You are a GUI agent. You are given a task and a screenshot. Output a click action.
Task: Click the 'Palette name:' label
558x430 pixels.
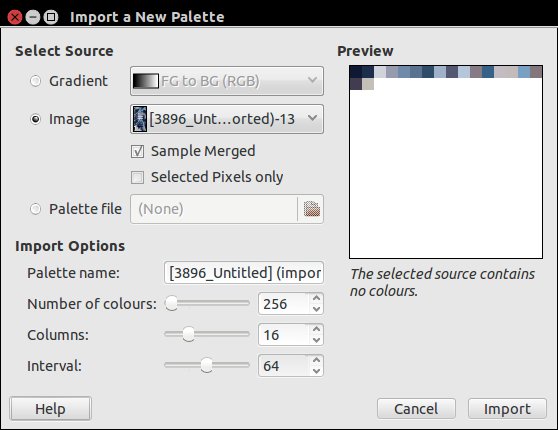(x=73, y=273)
